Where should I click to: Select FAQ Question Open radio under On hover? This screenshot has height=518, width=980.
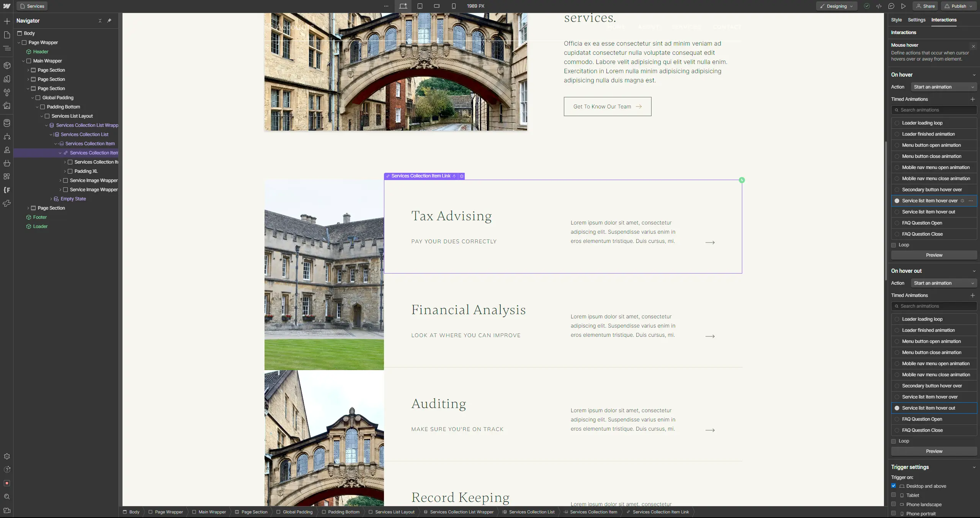click(x=897, y=223)
